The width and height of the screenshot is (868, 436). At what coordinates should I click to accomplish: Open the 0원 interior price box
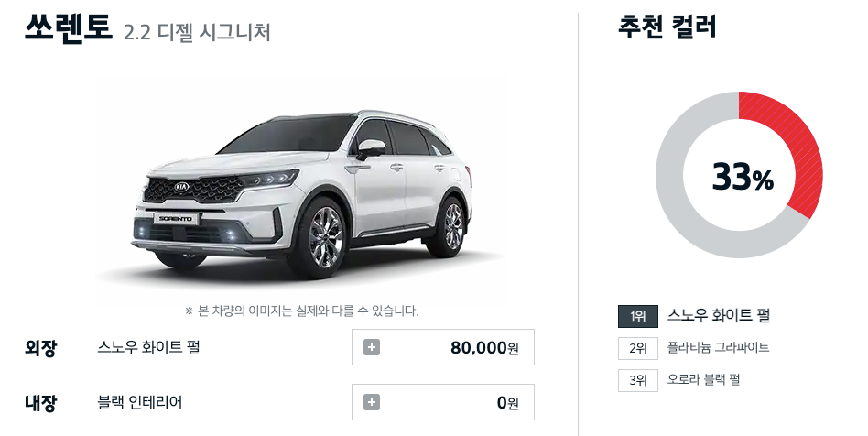point(443,402)
